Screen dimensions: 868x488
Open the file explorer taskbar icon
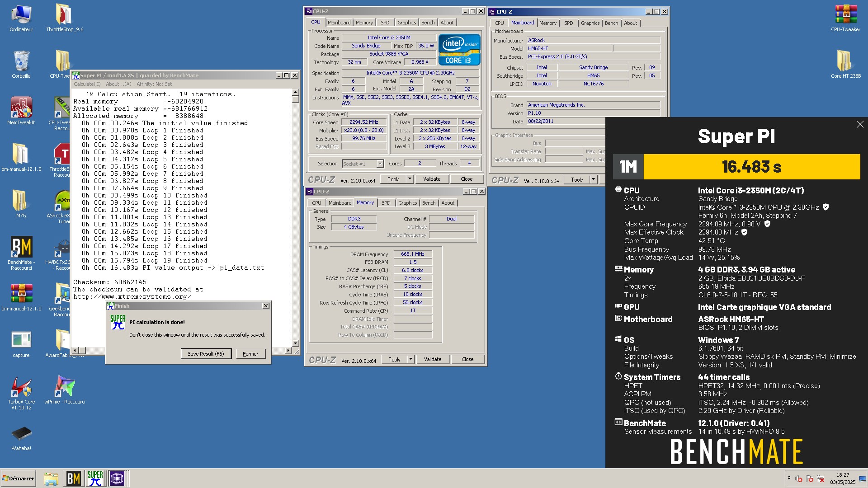coord(51,478)
